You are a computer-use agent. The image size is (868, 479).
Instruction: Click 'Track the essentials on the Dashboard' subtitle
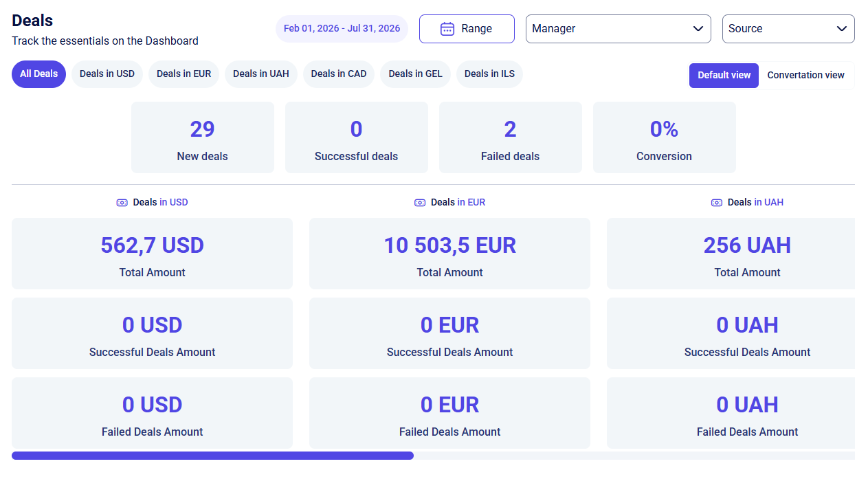click(105, 41)
